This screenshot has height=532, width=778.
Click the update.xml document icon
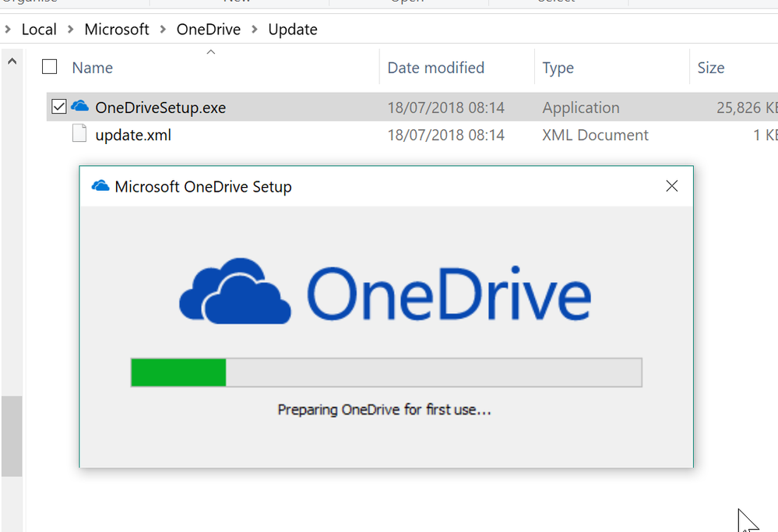point(79,133)
